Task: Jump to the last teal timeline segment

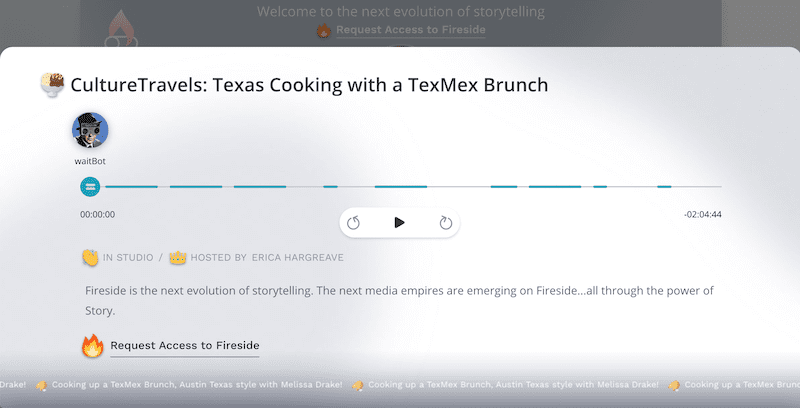Action: [x=664, y=187]
